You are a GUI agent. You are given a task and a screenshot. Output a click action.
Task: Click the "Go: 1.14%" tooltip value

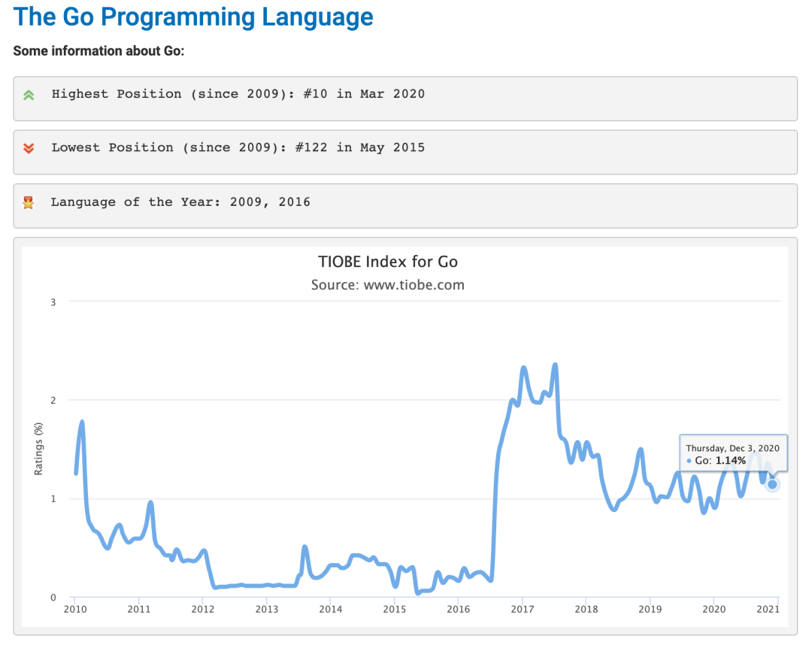tap(720, 460)
